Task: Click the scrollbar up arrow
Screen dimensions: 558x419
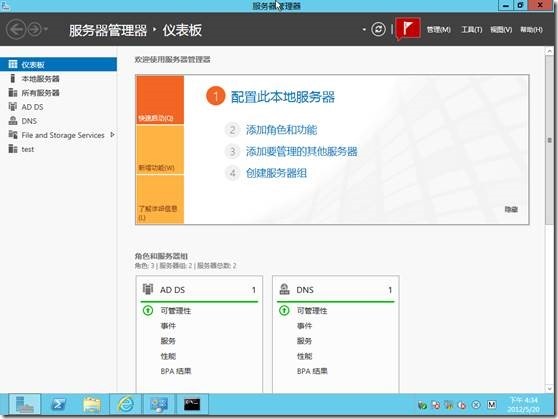Action: point(549,52)
